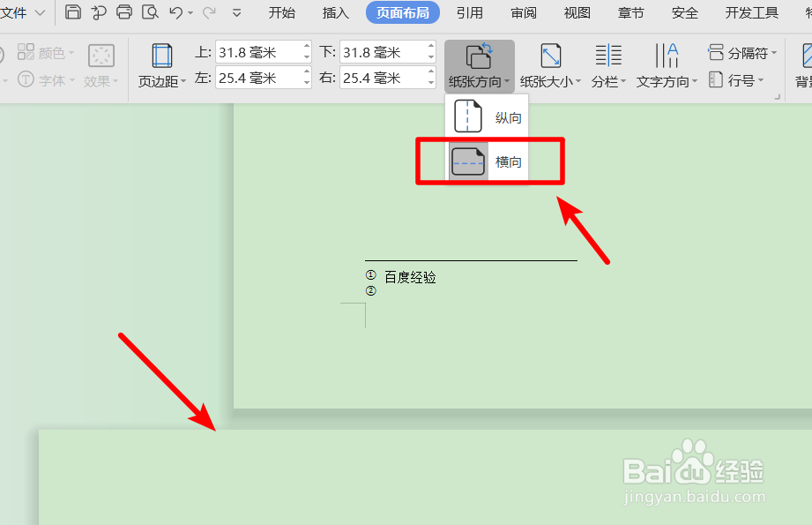Open the 字体 theme fonts dropdown
The image size is (812, 525).
tap(47, 79)
